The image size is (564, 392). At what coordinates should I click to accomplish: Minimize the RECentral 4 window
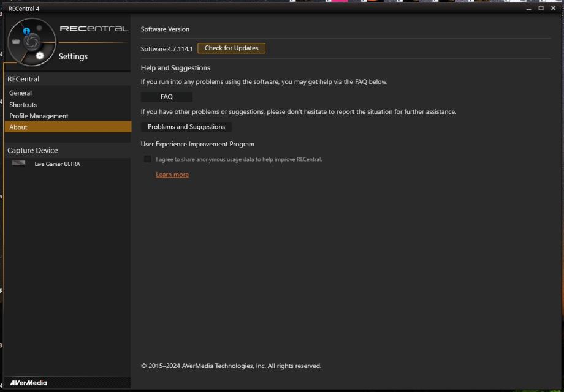coord(528,8)
